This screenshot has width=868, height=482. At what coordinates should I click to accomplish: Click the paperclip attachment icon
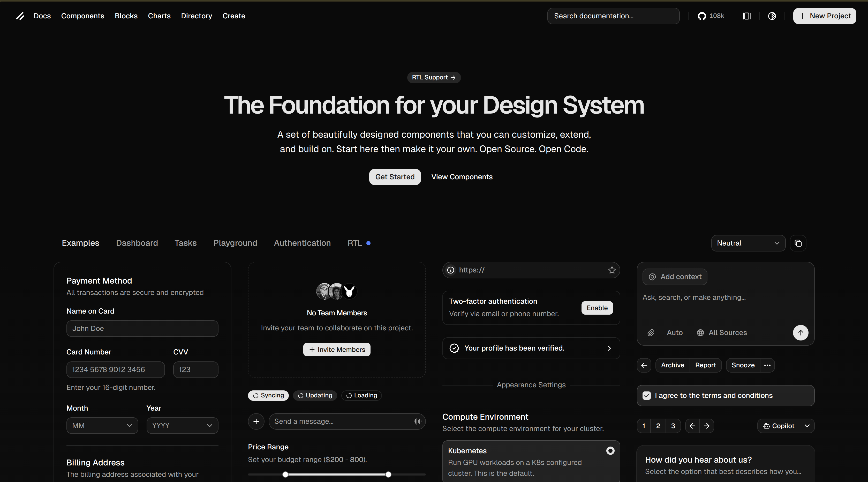tap(651, 333)
